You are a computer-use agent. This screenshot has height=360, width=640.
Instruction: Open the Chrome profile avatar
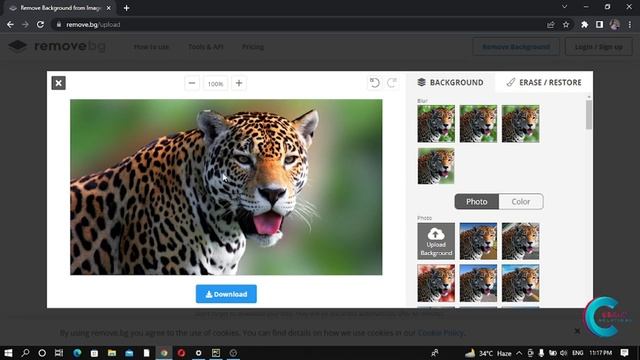click(x=615, y=24)
